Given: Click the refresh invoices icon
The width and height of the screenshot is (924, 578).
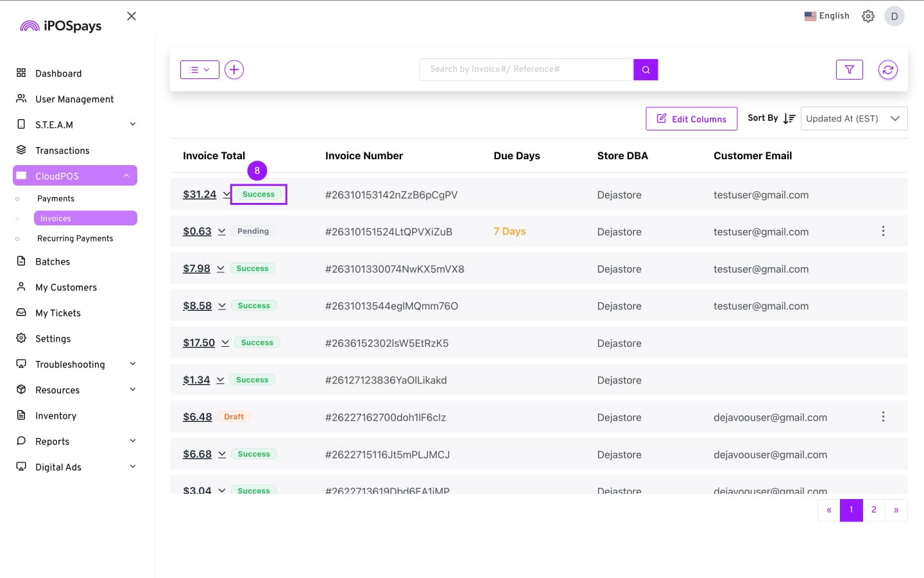Looking at the screenshot, I should (887, 69).
